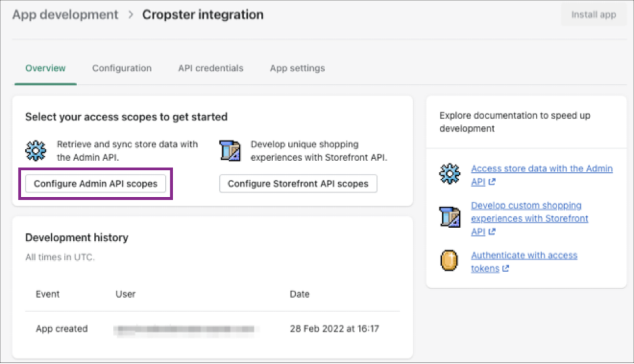Click the Event column header
This screenshot has width=634, height=364.
[x=48, y=294]
